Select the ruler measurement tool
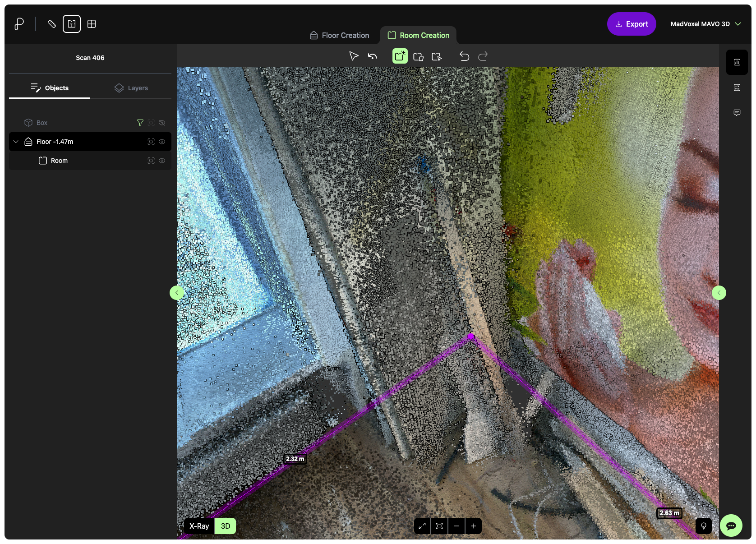The image size is (756, 544). pos(52,24)
